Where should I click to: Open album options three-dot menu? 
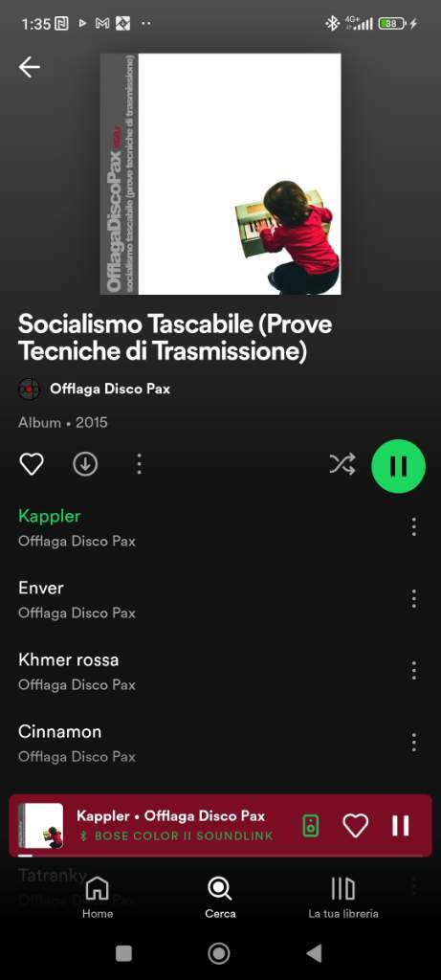139,464
